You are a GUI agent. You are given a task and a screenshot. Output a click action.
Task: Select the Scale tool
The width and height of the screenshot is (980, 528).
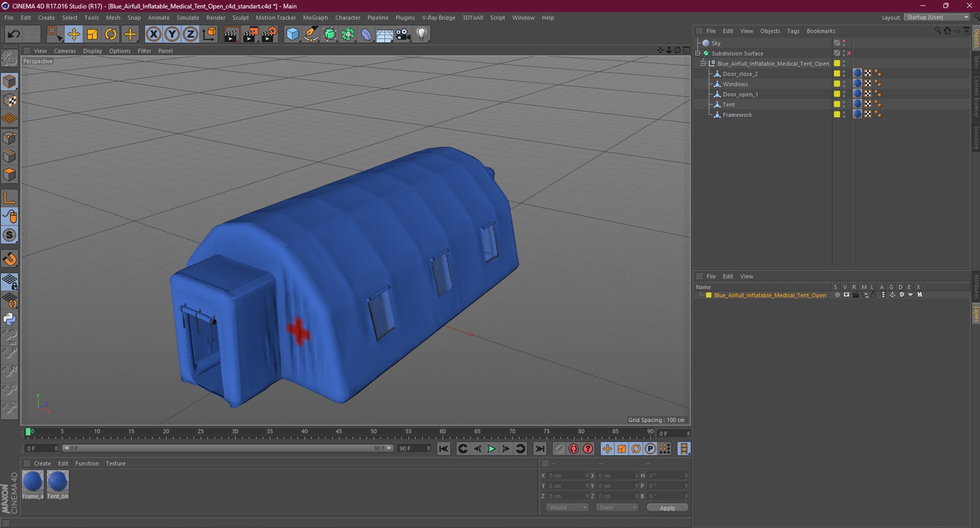(92, 34)
